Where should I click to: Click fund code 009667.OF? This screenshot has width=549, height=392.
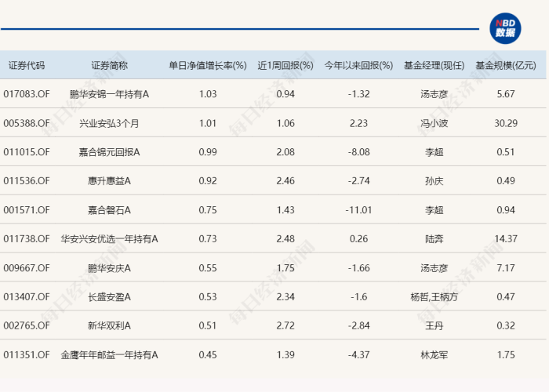coord(27,268)
